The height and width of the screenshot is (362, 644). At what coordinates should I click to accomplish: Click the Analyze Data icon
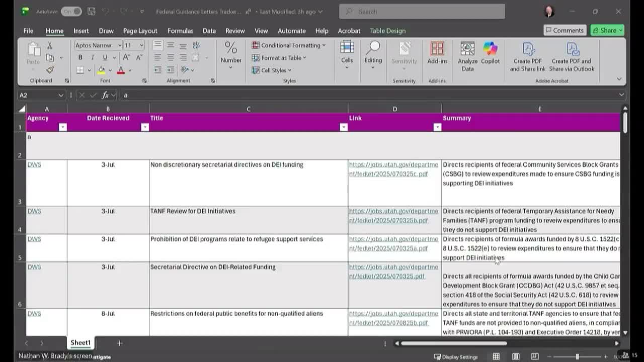(x=467, y=56)
